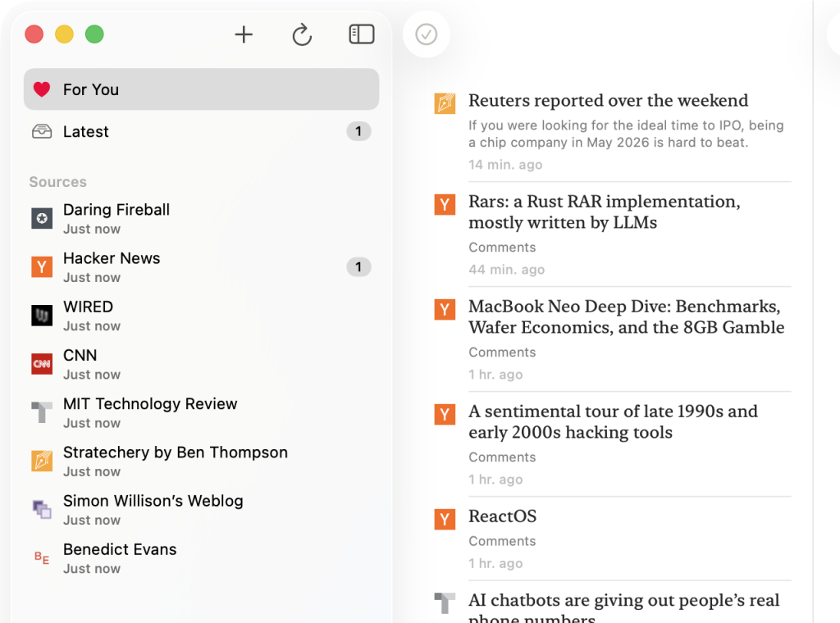Viewport: 840px width, 623px height.
Task: Open article Reuters reported over the weekend
Action: (608, 101)
